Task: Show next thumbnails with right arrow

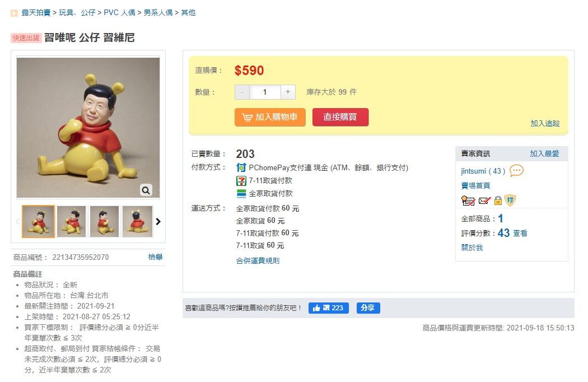Action: [x=158, y=221]
